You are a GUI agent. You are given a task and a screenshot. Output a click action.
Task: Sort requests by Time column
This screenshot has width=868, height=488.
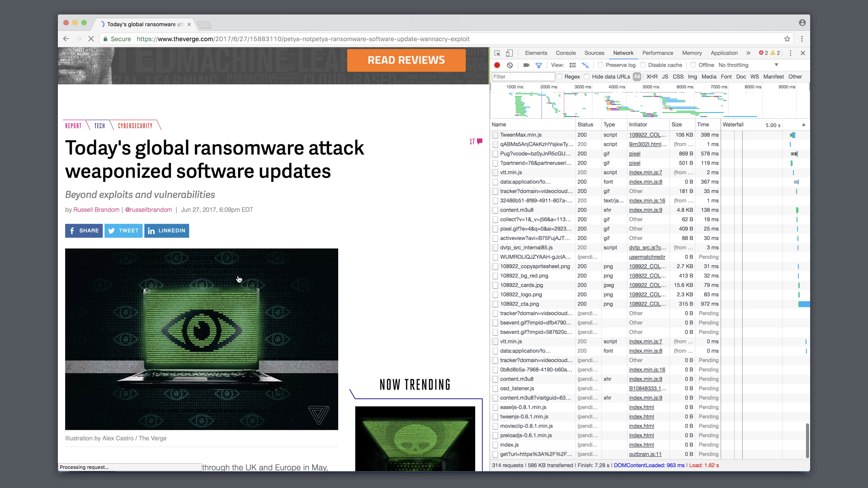pyautogui.click(x=707, y=125)
